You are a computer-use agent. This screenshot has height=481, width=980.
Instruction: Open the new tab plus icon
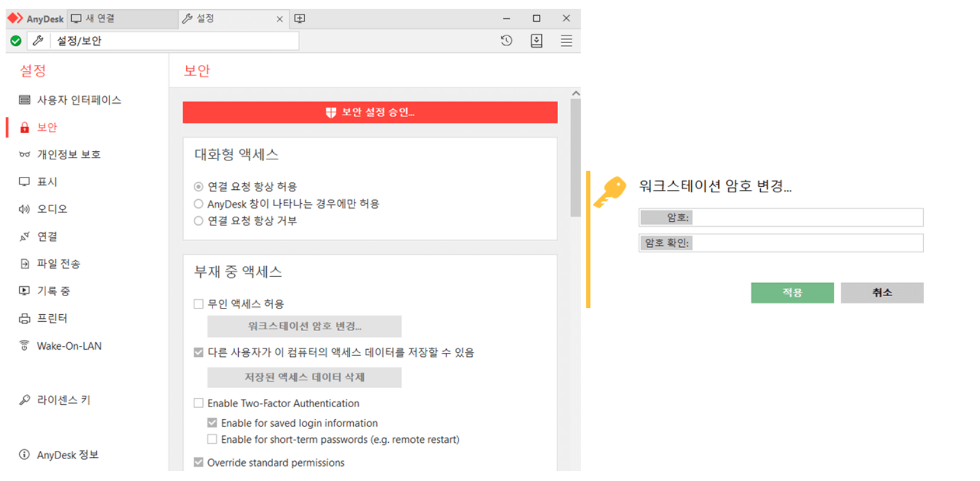pos(299,19)
